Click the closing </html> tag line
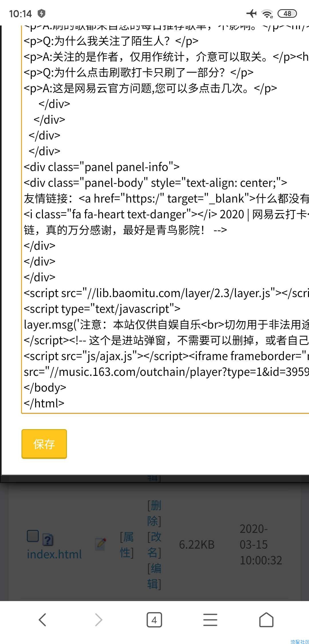This screenshot has height=644, width=309. tap(44, 403)
